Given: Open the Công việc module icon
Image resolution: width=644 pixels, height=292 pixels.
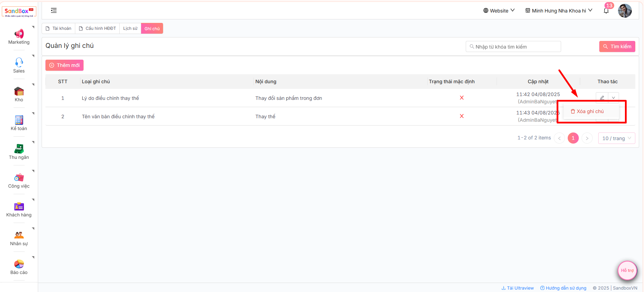Looking at the screenshot, I should (19, 178).
